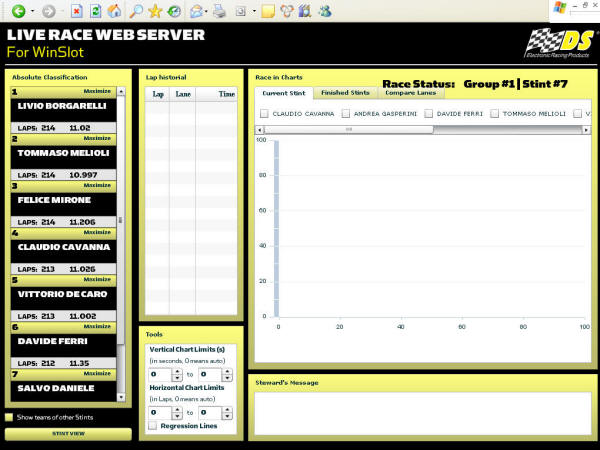Viewport: 600px width, 450px height.
Task: Print the page with printer icon
Action: coord(219,11)
